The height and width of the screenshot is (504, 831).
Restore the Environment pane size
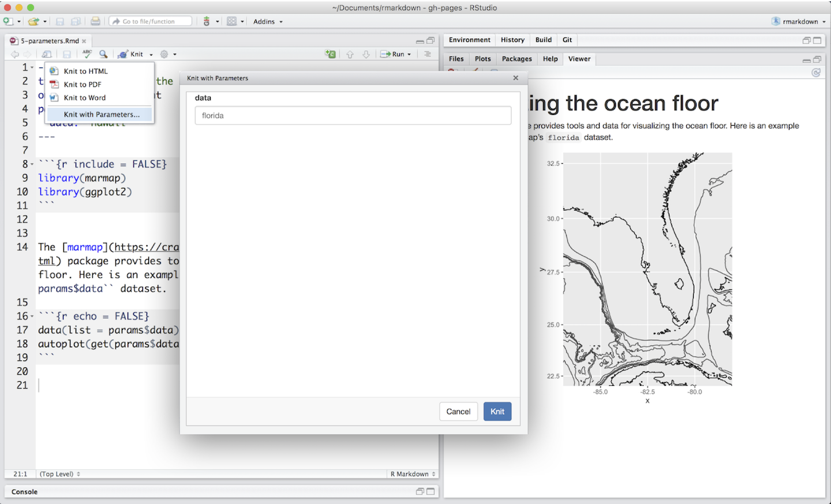[807, 40]
